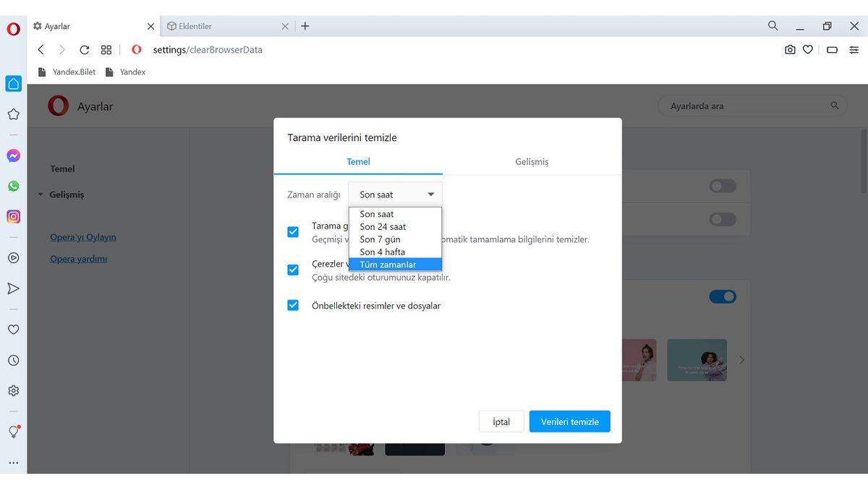Viewport: 868px width, 488px height.
Task: Open browsing history via the sidebar clock icon
Action: pyautogui.click(x=13, y=360)
